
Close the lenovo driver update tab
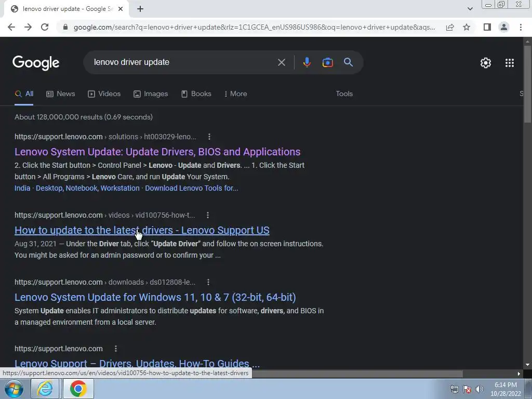pos(121,9)
